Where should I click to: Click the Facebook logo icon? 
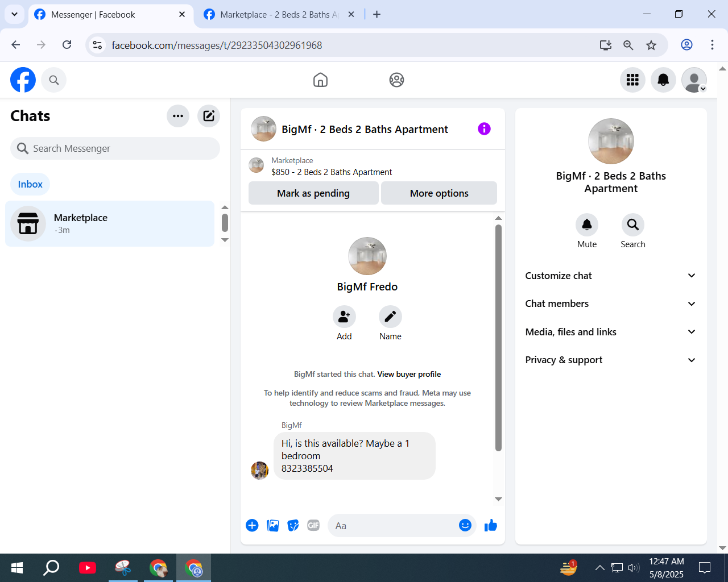pyautogui.click(x=23, y=80)
